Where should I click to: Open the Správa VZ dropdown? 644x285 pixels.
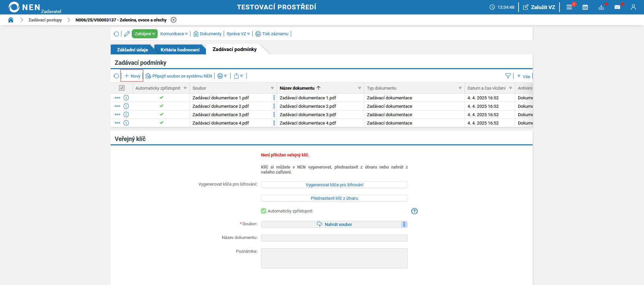tap(238, 34)
